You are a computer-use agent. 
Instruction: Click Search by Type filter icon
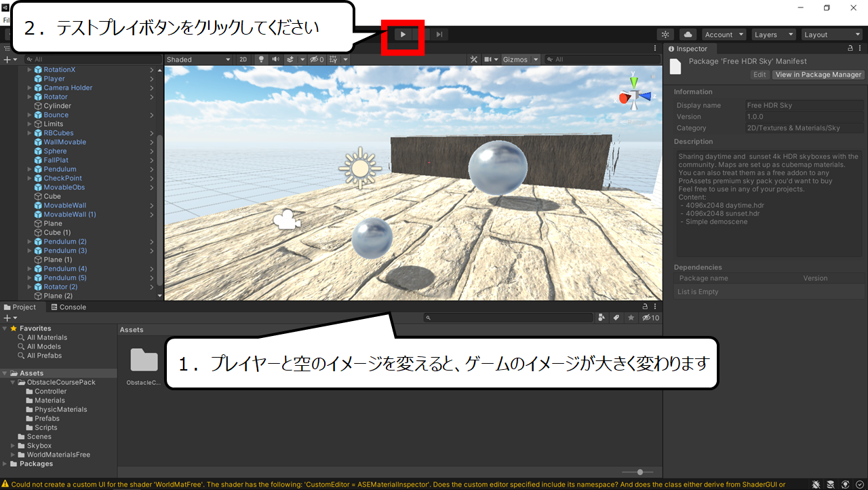pos(602,318)
